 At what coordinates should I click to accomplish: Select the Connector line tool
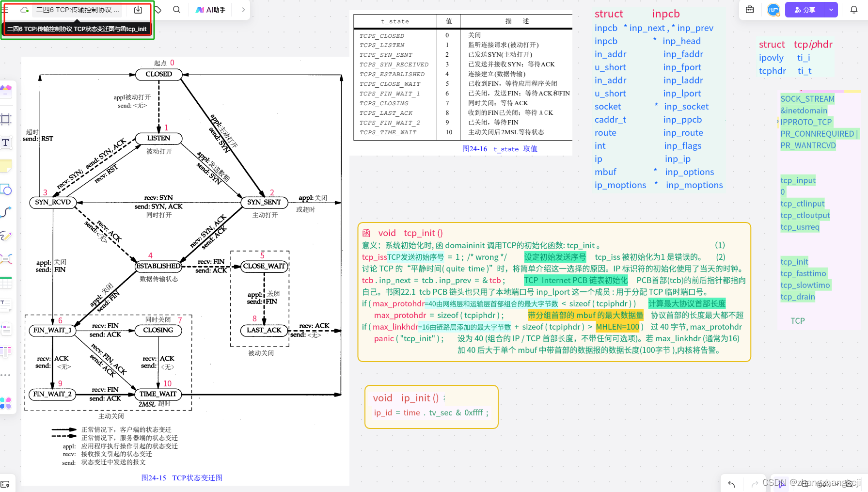pos(6,212)
